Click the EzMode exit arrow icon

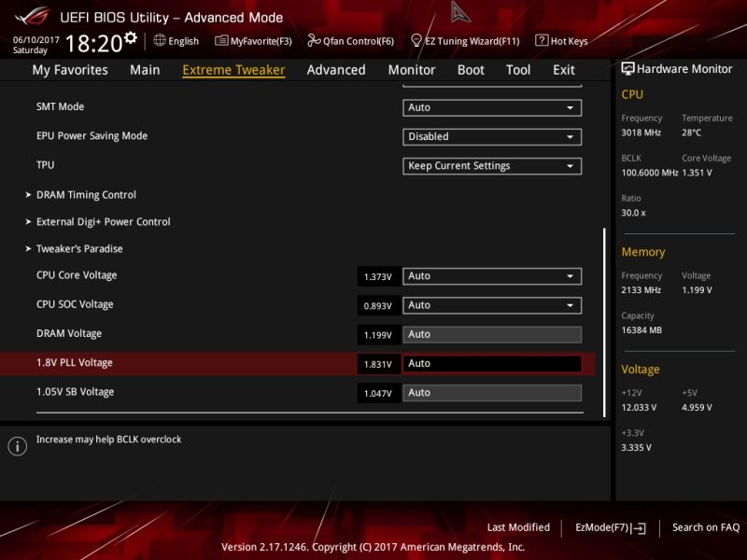[x=639, y=528]
